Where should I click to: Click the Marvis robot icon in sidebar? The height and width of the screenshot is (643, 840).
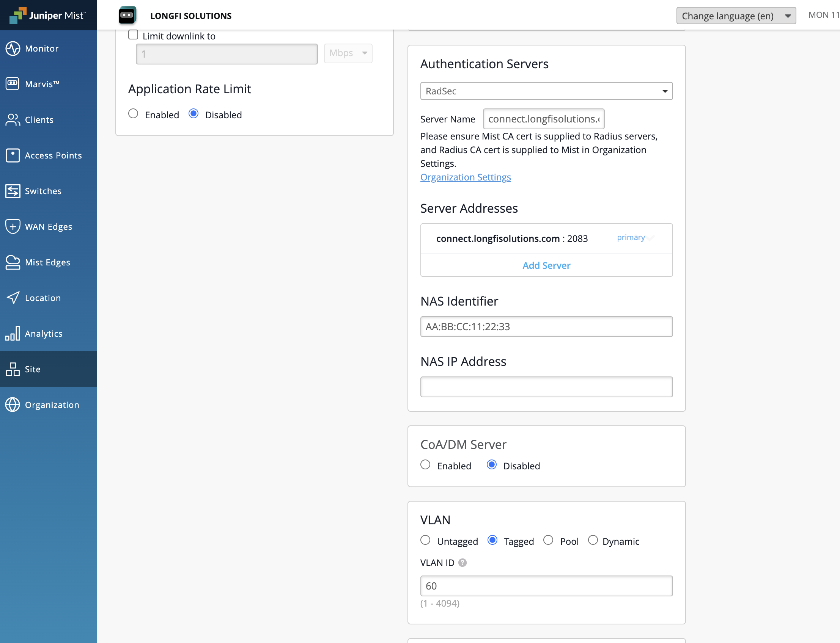pyautogui.click(x=13, y=84)
